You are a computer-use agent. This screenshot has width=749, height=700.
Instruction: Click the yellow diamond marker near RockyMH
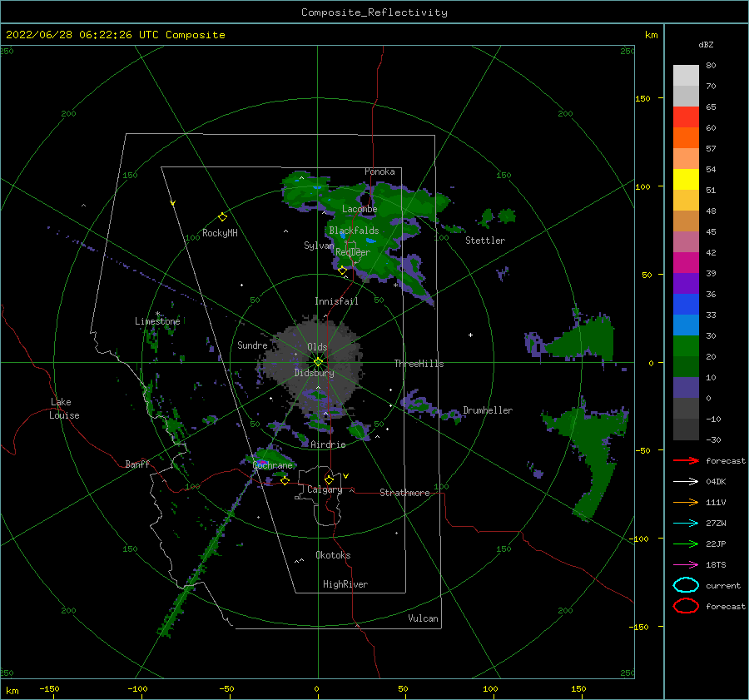[222, 217]
